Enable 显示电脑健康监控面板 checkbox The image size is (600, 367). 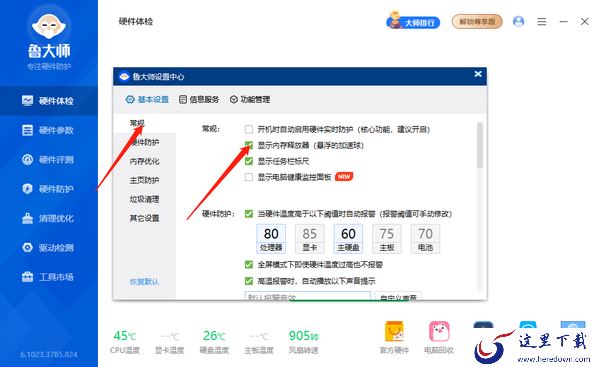249,177
